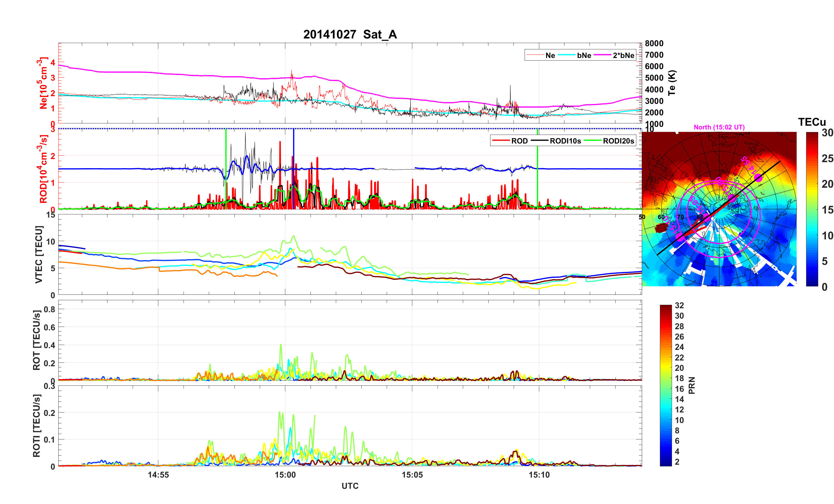Click the North (15:02 UT) map title
This screenshot has height=504, width=834.
click(x=719, y=127)
